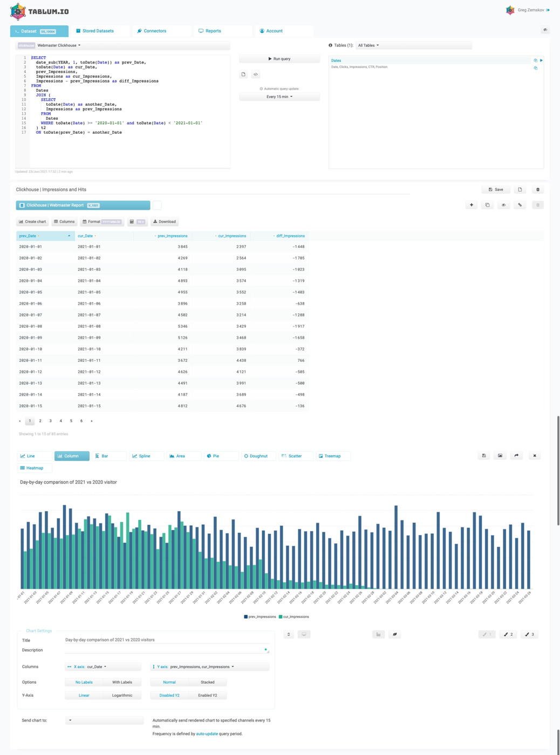Select the No Labels option

point(84,682)
